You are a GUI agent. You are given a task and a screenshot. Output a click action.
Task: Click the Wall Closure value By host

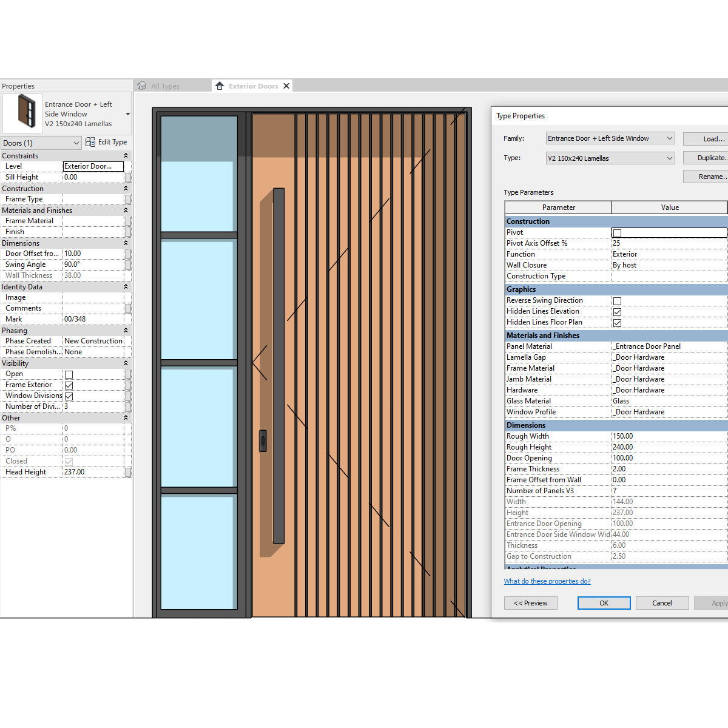[669, 265]
